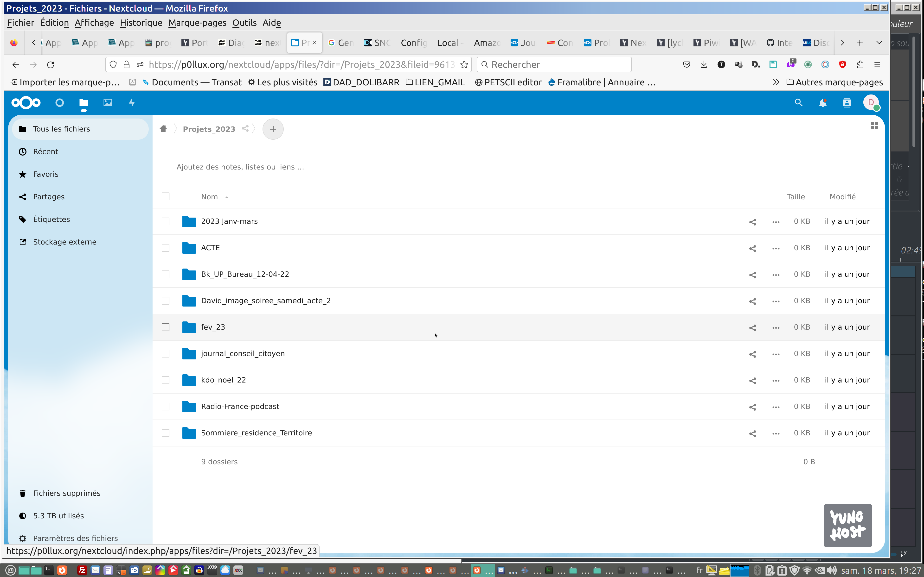
Task: Select the fev_23 folder checkbox
Action: tap(165, 327)
